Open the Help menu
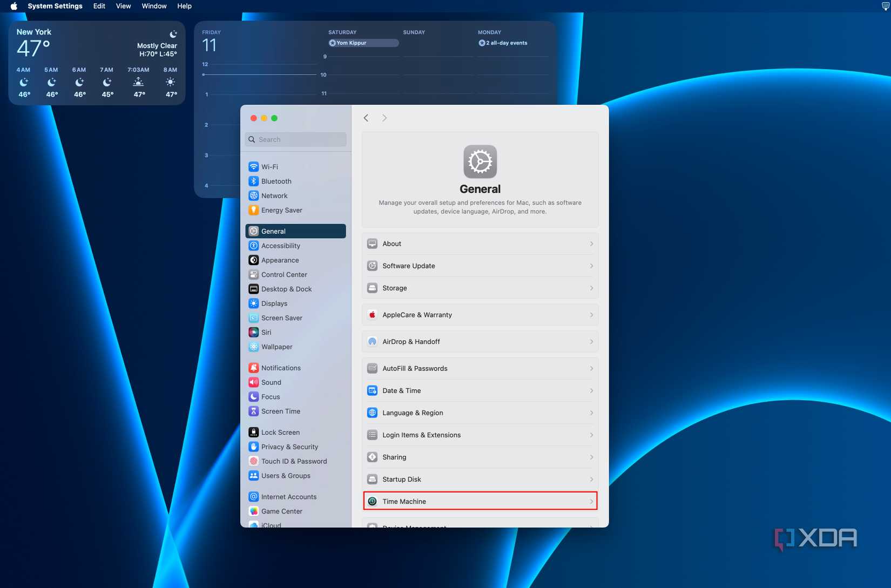 pyautogui.click(x=184, y=6)
